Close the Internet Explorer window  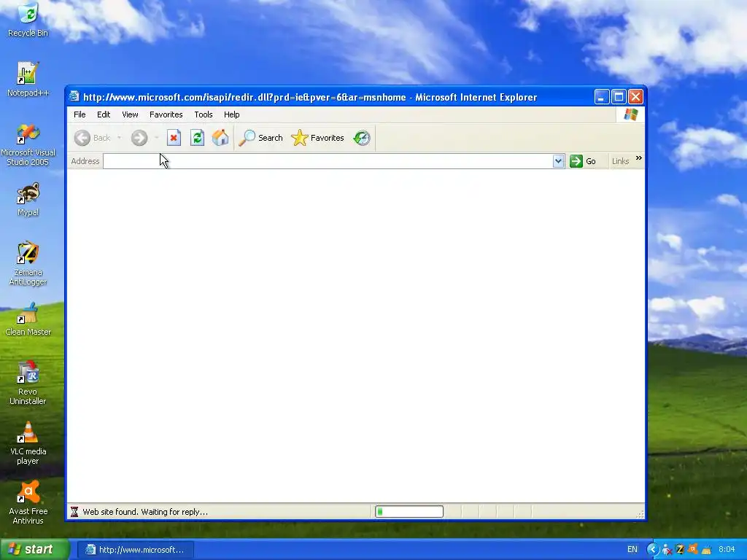[635, 97]
